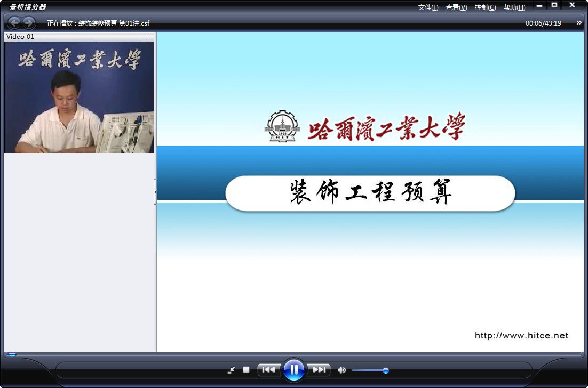The image size is (588, 388).
Task: Click the Video 01 panel header
Action: 79,37
